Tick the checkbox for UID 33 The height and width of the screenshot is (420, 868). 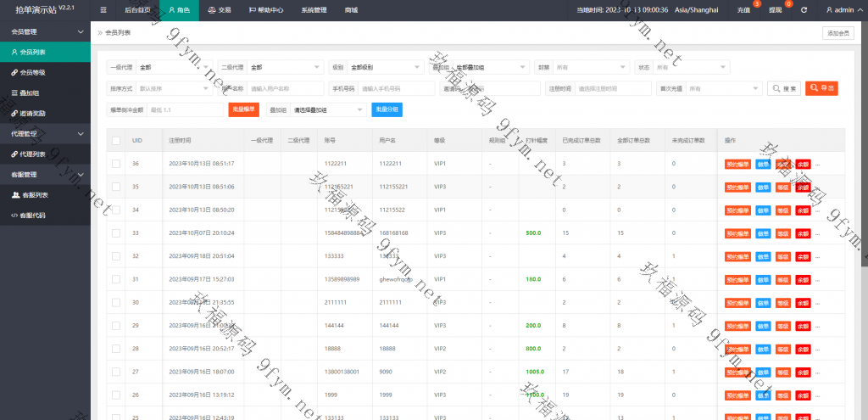coord(115,233)
